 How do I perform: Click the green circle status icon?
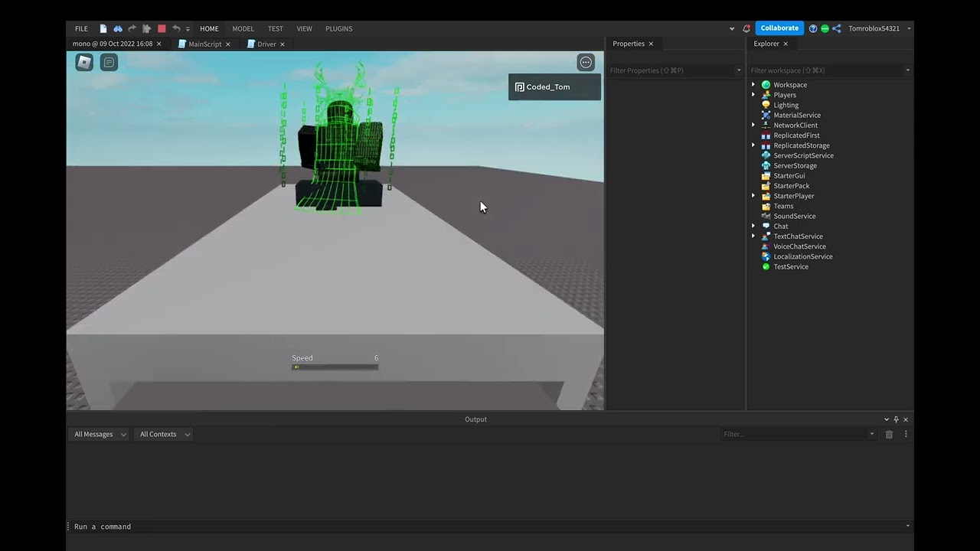tap(825, 28)
